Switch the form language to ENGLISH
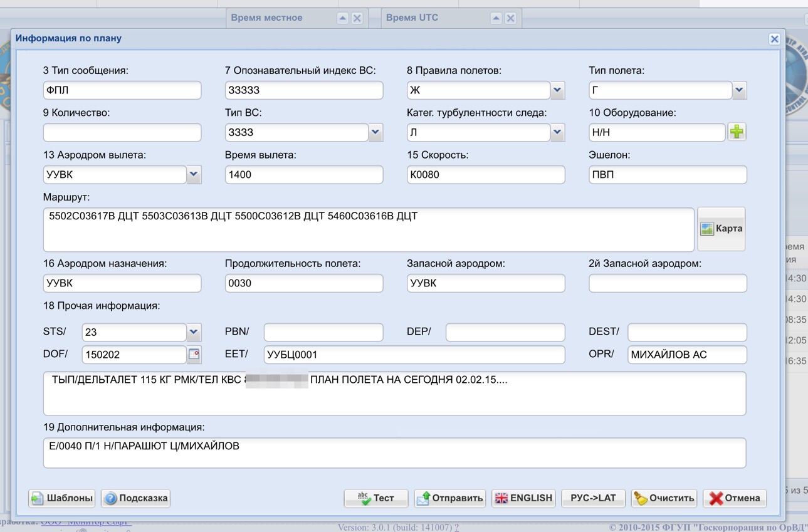 523,498
